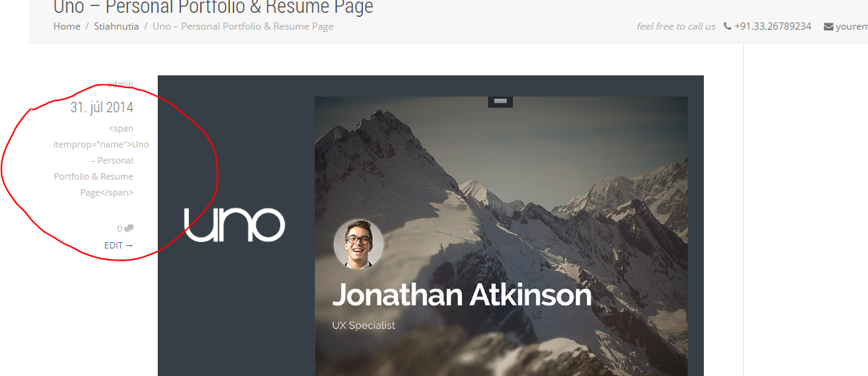Click the comments speech bubble icon
Viewport: 868px width, 376px height.
[129, 228]
